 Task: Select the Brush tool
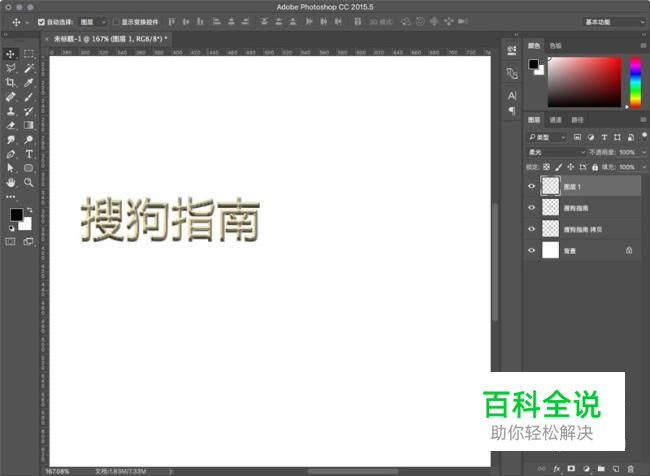click(29, 97)
